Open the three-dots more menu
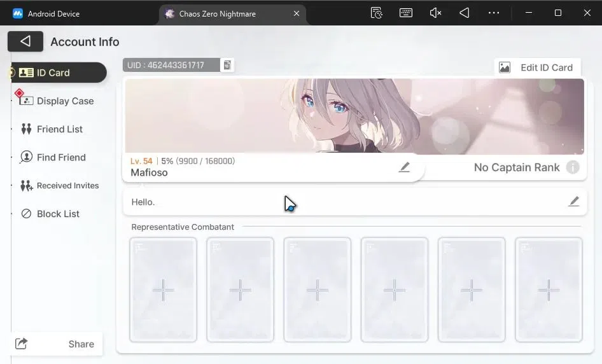 [494, 13]
